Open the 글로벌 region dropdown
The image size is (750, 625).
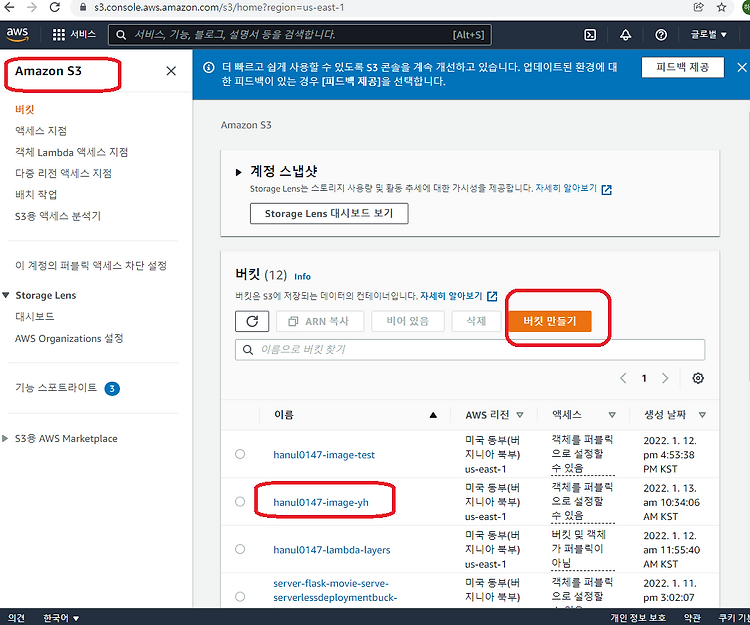708,34
